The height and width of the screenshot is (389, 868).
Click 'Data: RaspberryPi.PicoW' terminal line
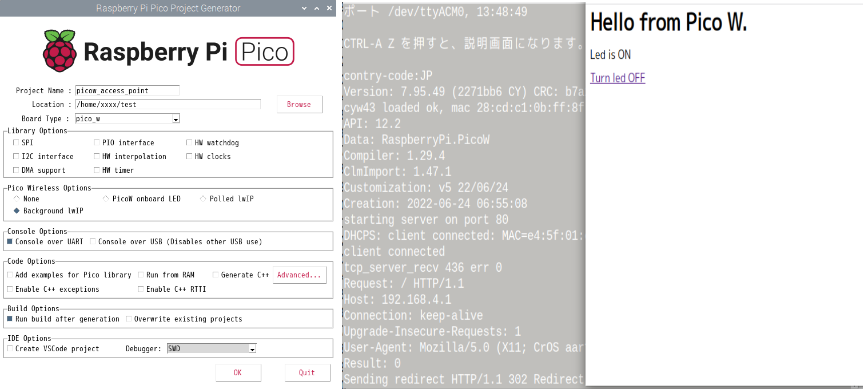(x=416, y=140)
